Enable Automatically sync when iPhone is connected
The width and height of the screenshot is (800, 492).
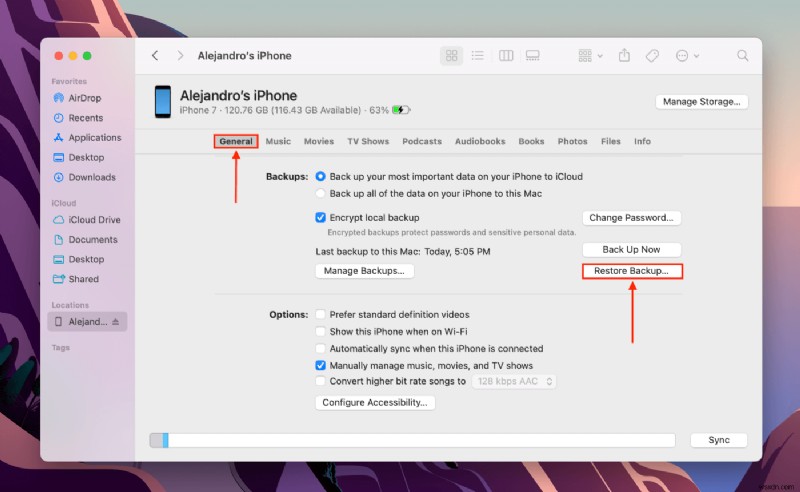[320, 349]
